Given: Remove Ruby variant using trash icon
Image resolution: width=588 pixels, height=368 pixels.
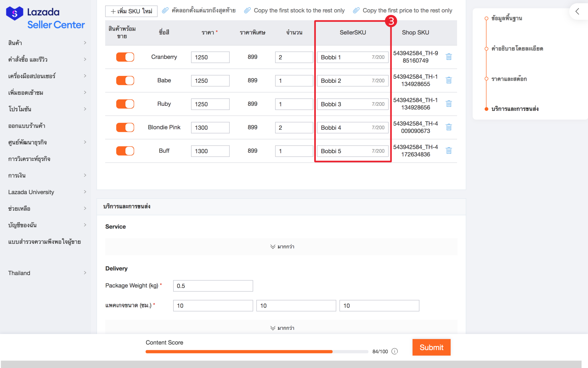Looking at the screenshot, I should click(449, 103).
